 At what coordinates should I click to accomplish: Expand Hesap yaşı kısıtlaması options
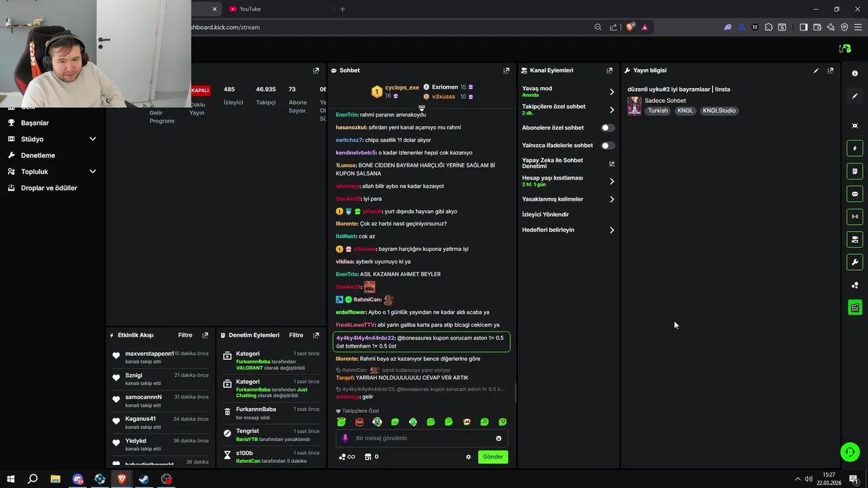pos(612,181)
